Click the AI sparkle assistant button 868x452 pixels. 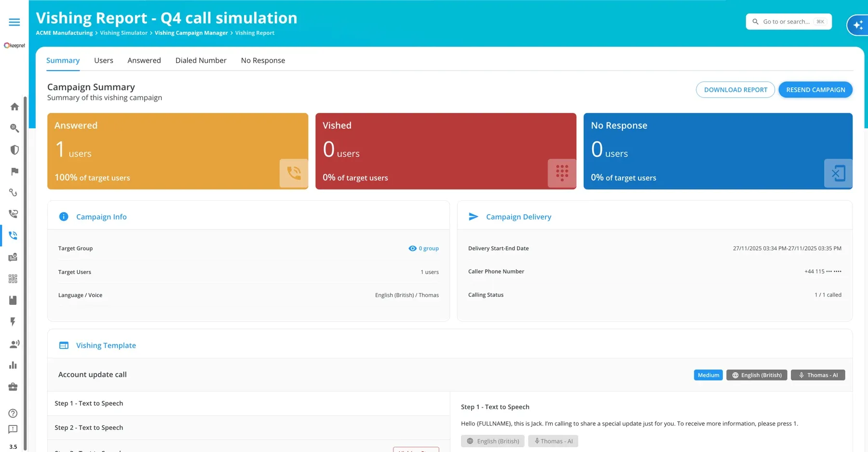point(858,25)
